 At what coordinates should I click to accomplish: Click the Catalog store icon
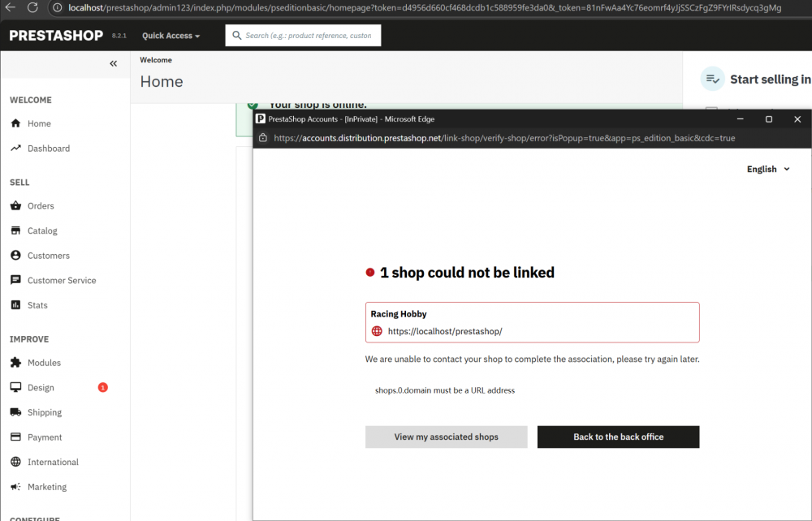[15, 230]
